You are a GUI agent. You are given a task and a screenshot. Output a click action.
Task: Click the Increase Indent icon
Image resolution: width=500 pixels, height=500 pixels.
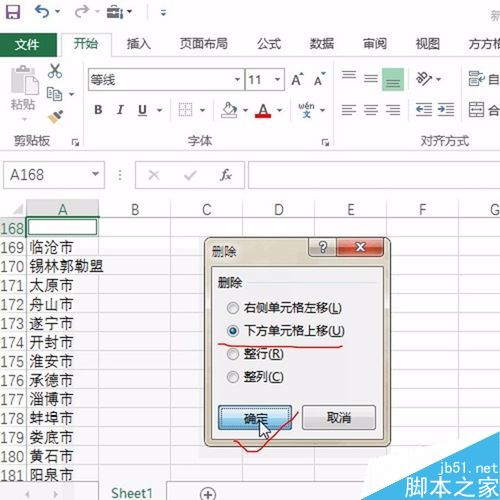click(x=446, y=110)
